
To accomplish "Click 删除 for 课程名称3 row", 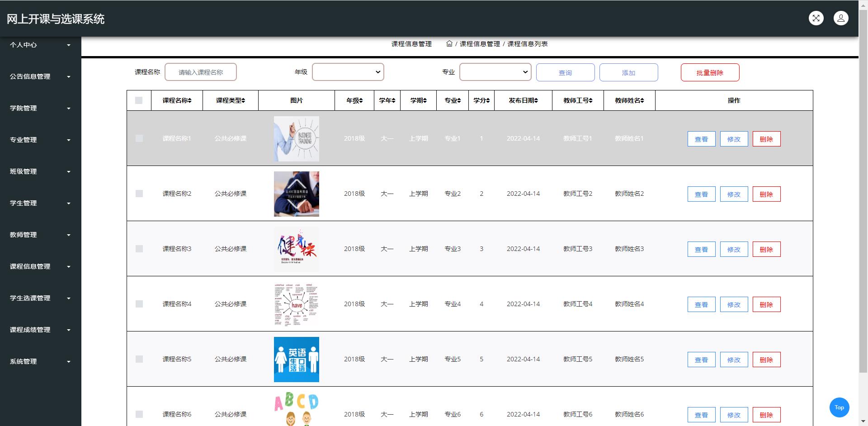I will coord(766,249).
